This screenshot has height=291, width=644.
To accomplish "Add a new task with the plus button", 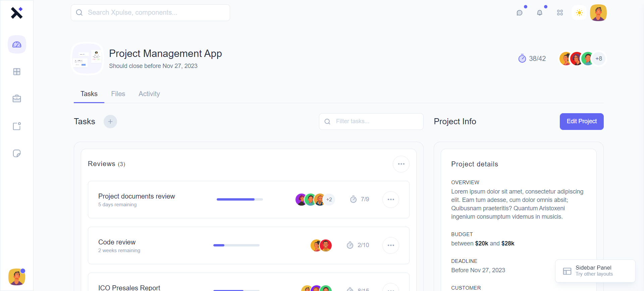I will [110, 122].
